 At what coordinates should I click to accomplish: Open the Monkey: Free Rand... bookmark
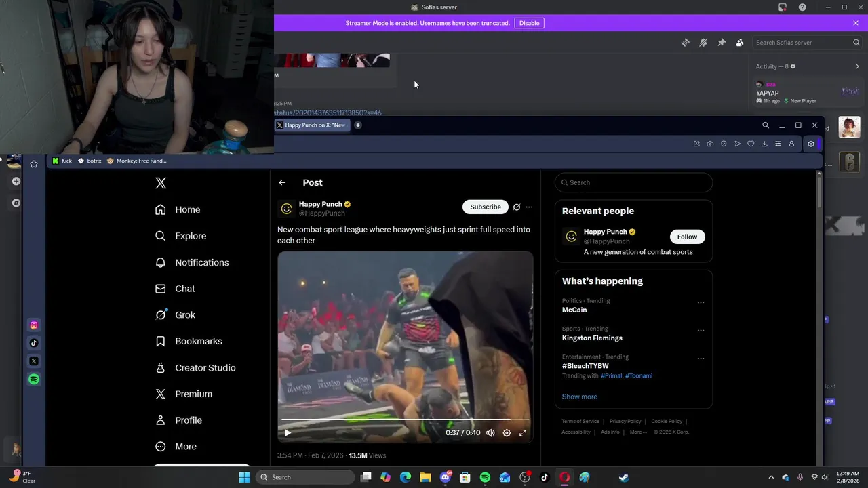pos(136,161)
